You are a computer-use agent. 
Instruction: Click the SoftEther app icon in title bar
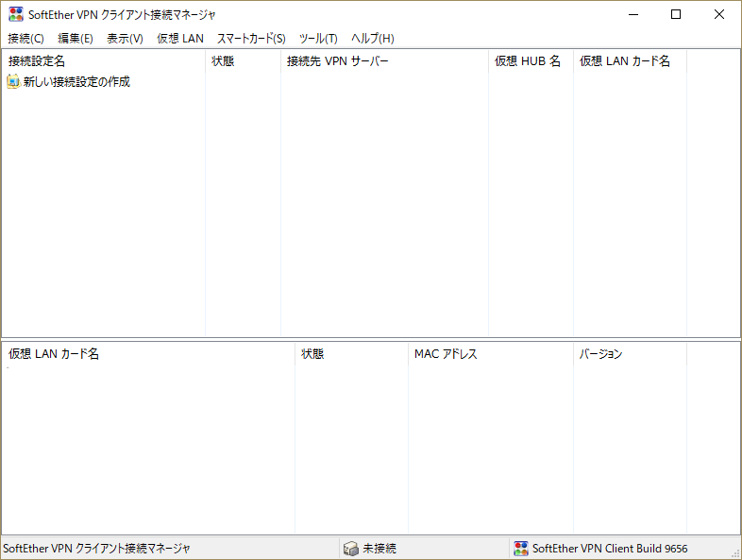(16, 14)
